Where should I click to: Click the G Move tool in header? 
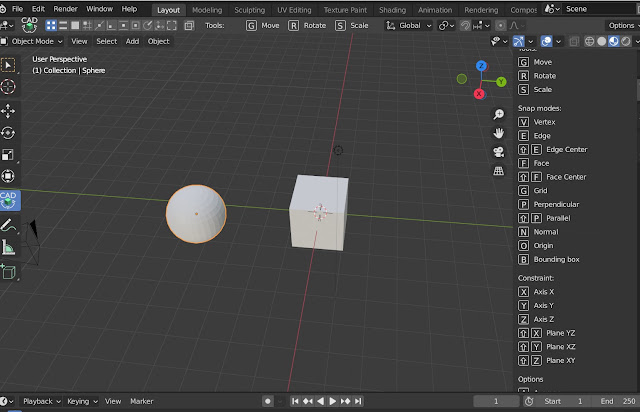(x=263, y=26)
